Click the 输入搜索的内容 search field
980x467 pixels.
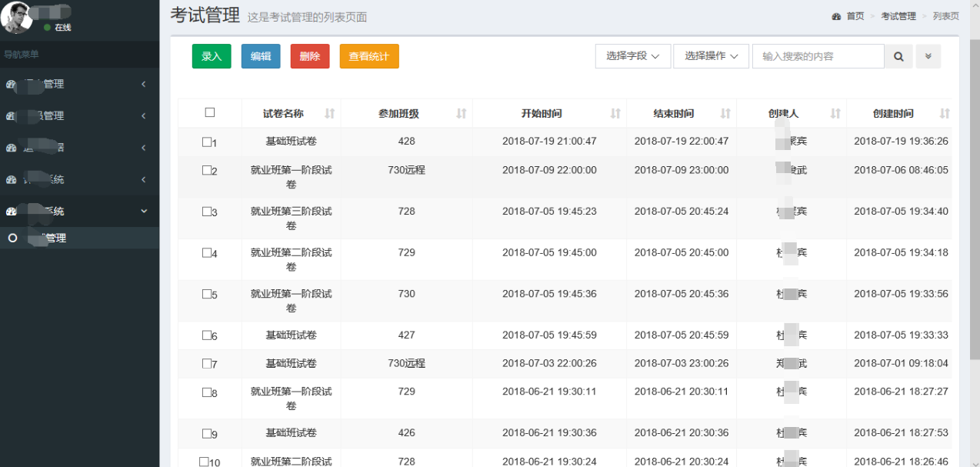click(x=818, y=56)
